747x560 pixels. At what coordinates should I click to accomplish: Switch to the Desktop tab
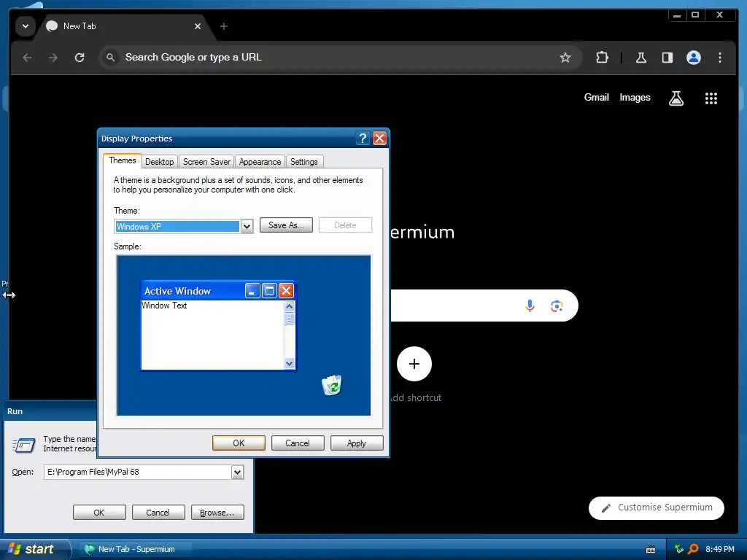tap(160, 162)
